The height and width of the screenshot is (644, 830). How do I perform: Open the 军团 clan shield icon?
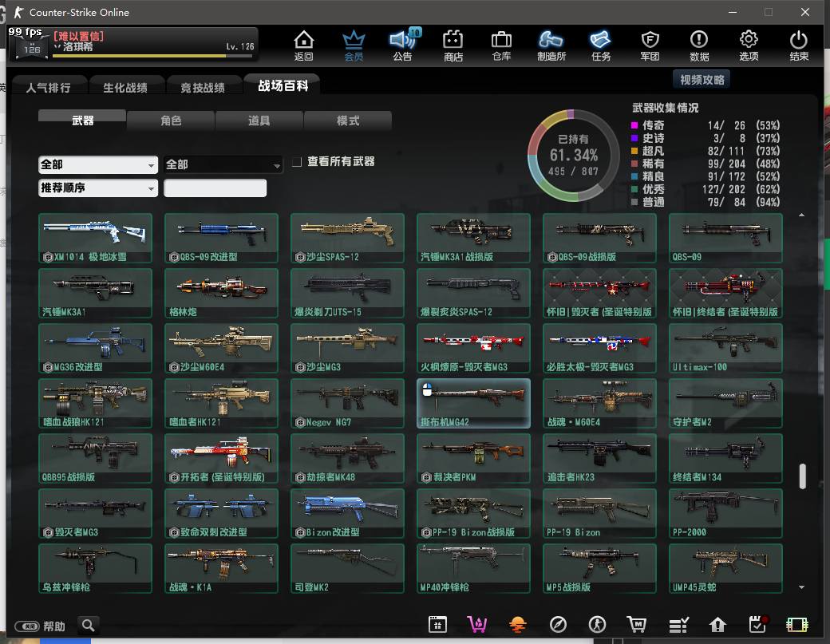[x=650, y=45]
